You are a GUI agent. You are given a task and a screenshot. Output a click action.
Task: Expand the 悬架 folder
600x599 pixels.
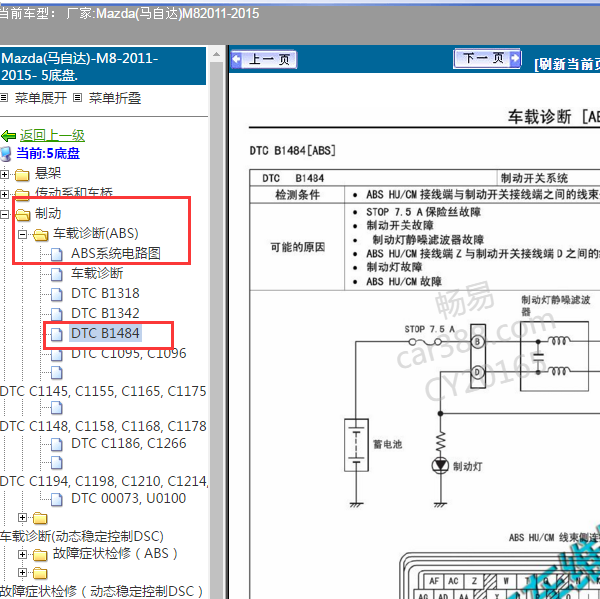coord(4,175)
